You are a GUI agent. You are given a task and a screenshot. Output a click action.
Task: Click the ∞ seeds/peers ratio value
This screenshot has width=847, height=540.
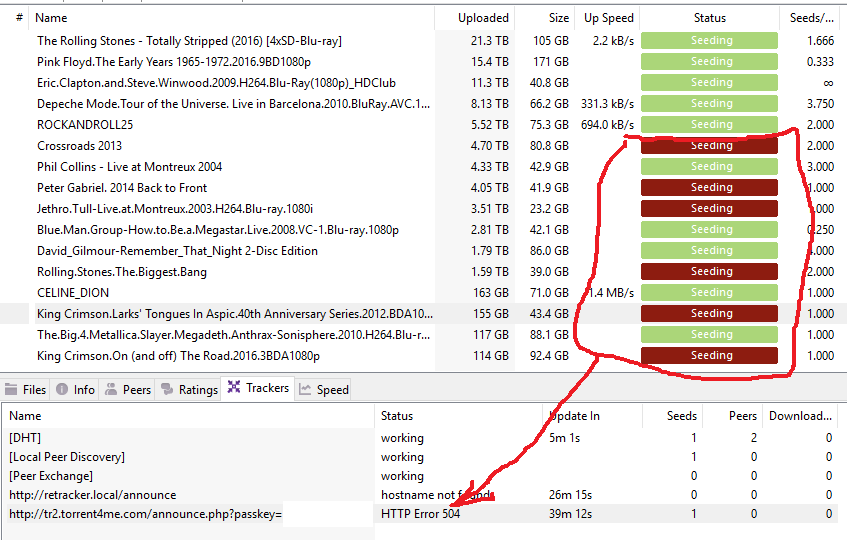click(828, 83)
